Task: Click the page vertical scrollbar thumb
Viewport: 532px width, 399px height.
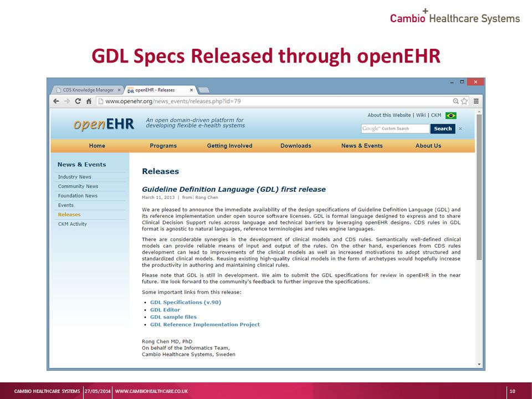Action: pyautogui.click(x=479, y=187)
